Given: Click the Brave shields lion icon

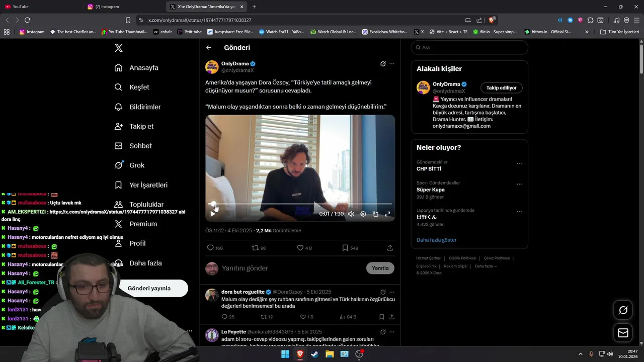Looking at the screenshot, I should [x=492, y=20].
